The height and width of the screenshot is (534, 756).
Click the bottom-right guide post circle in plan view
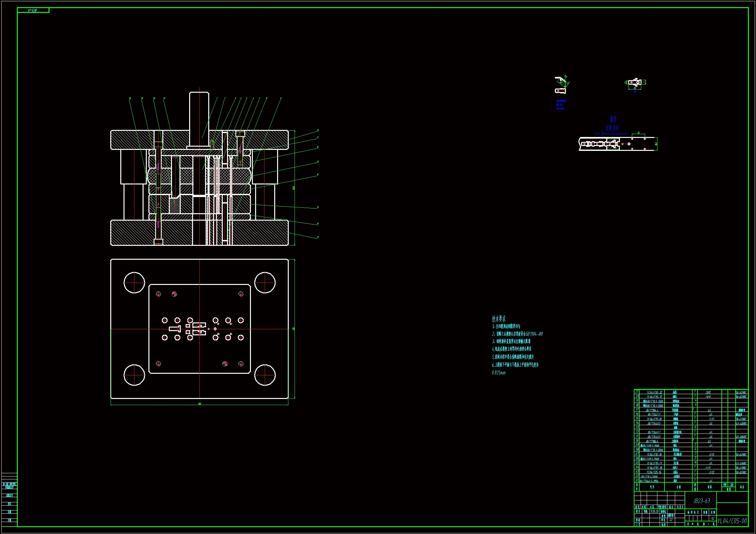click(x=265, y=375)
